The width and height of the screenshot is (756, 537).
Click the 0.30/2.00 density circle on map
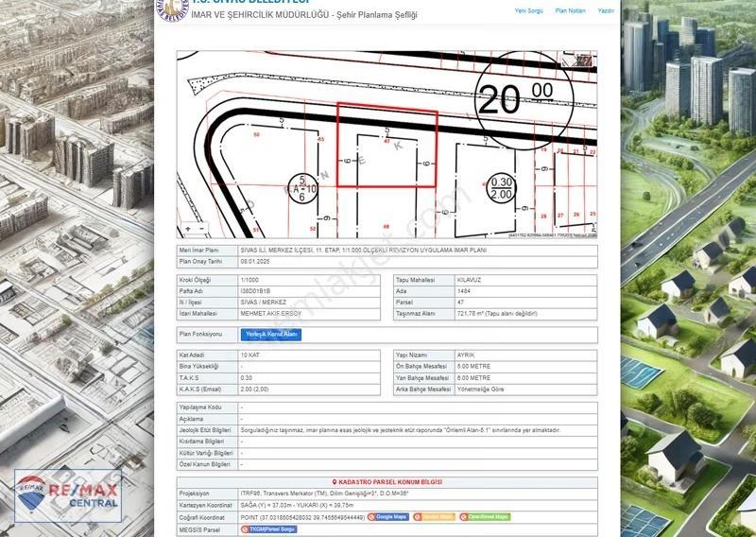point(501,189)
